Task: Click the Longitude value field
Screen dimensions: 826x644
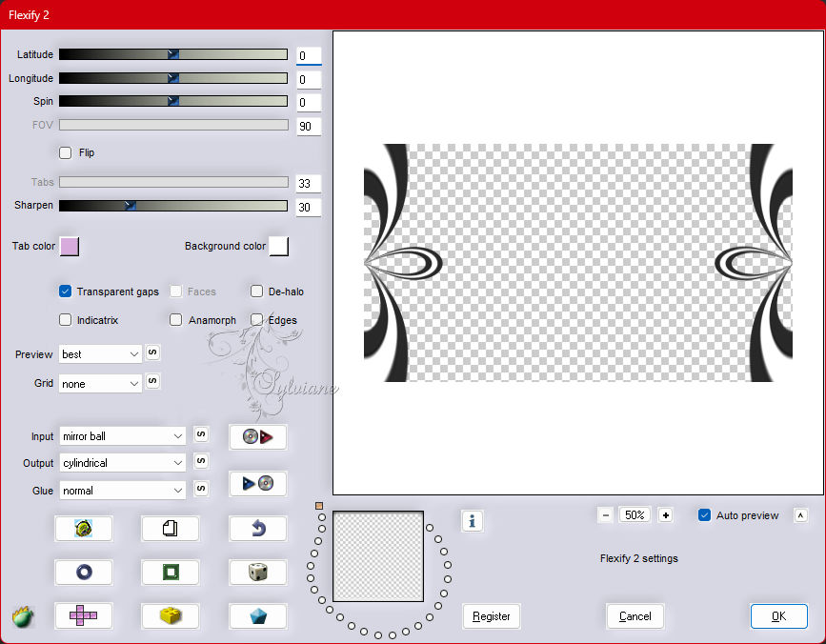Action: (x=309, y=79)
